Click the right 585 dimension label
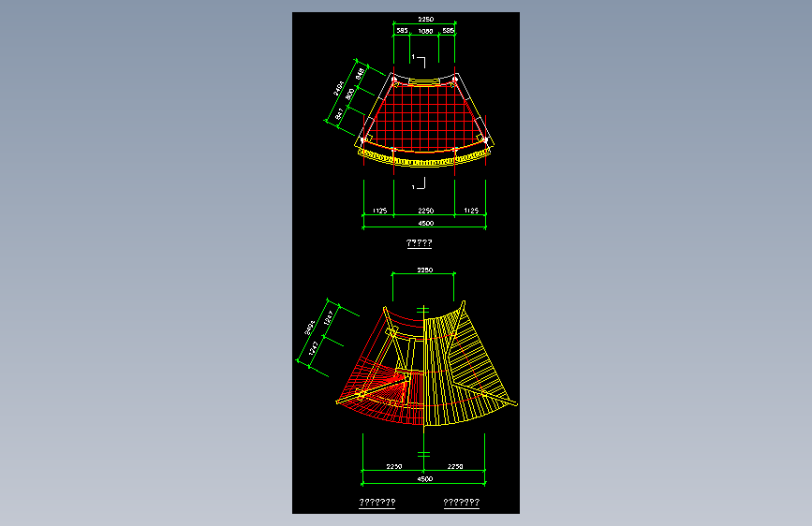This screenshot has height=526, width=812. pos(448,31)
